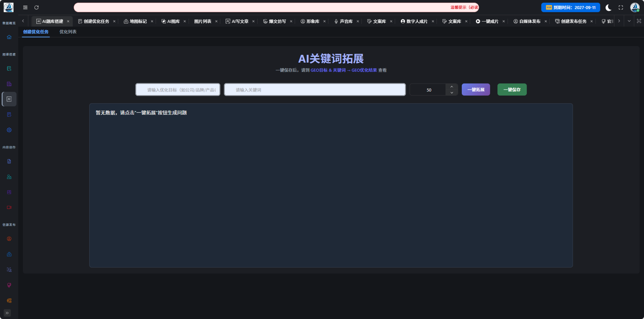Open the magenta globe sidebar icon
Viewport: 644px width, 319px height.
point(9,285)
